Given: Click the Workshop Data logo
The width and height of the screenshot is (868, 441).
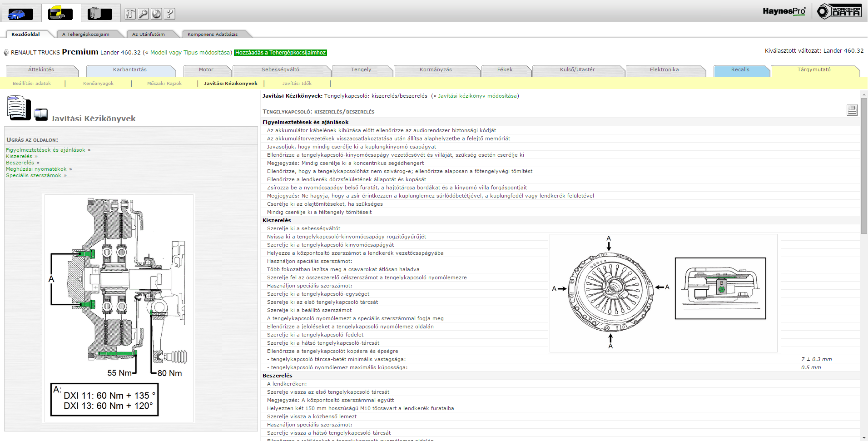Looking at the screenshot, I should pos(839,11).
